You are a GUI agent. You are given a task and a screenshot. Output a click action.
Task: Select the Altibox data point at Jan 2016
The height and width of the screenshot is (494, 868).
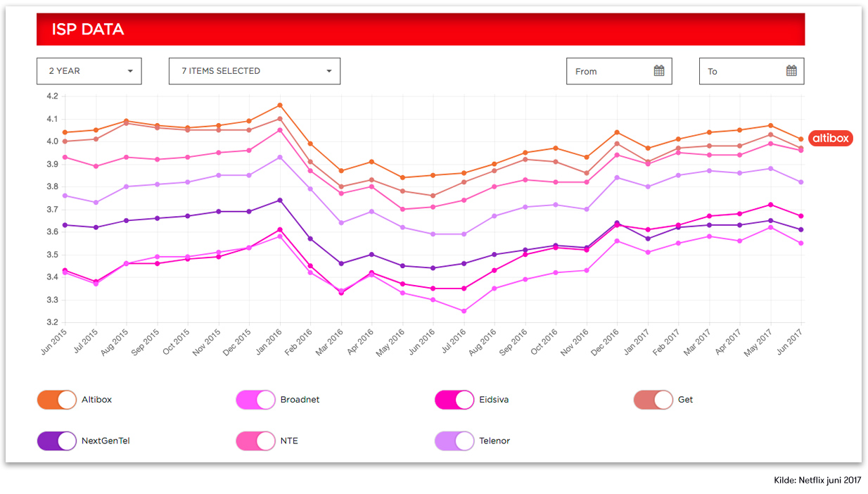[280, 106]
